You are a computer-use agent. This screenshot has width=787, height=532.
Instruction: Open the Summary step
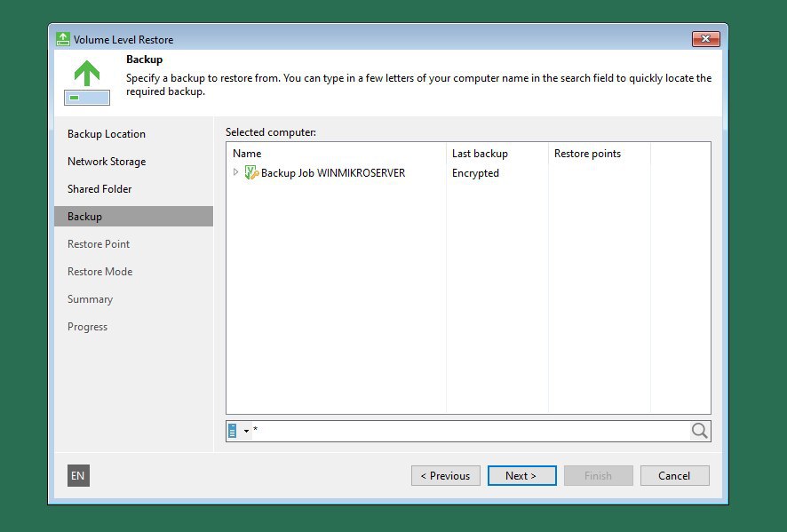[x=90, y=299]
